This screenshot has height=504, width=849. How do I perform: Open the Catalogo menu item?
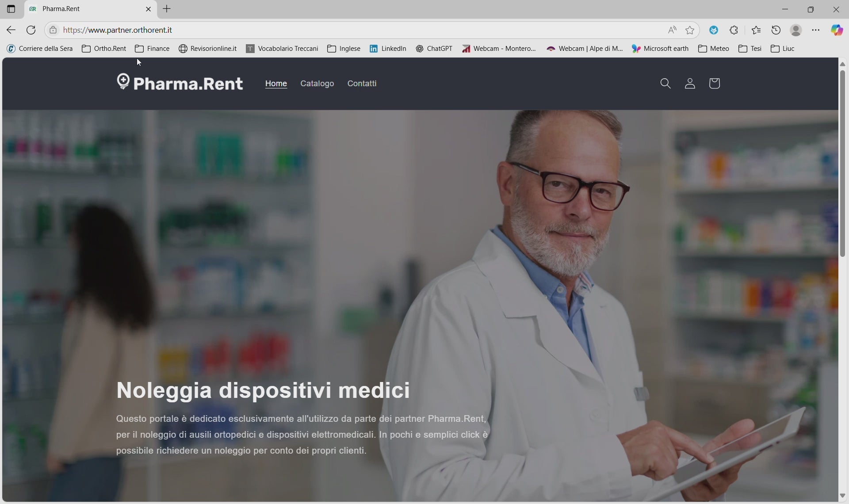click(317, 84)
